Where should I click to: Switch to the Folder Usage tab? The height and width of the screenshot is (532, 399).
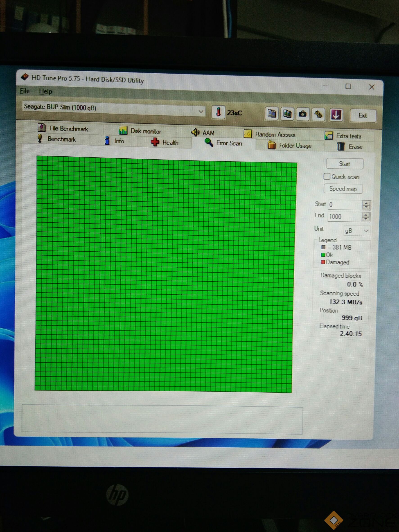290,146
